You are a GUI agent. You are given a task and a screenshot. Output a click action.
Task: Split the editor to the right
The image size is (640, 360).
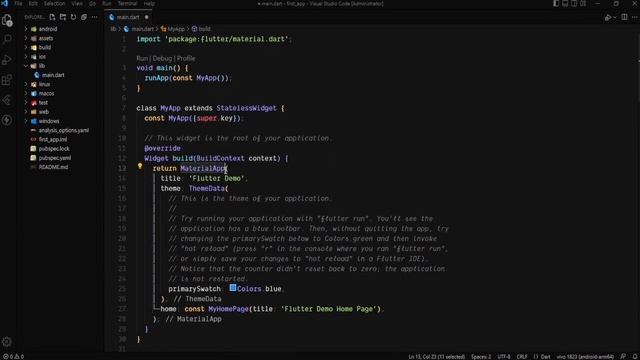pyautogui.click(x=624, y=17)
